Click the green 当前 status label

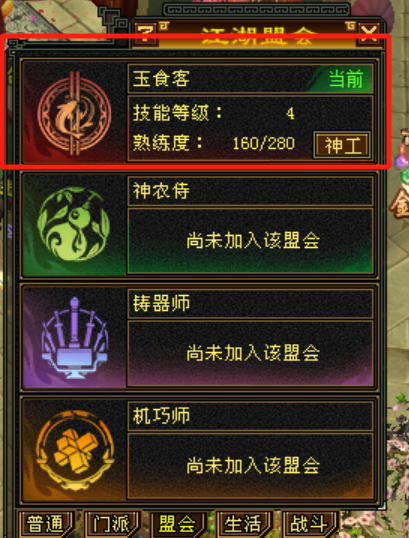346,80
